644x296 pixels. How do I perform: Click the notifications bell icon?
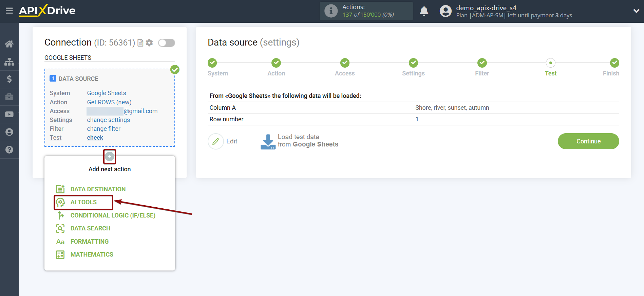coord(424,11)
